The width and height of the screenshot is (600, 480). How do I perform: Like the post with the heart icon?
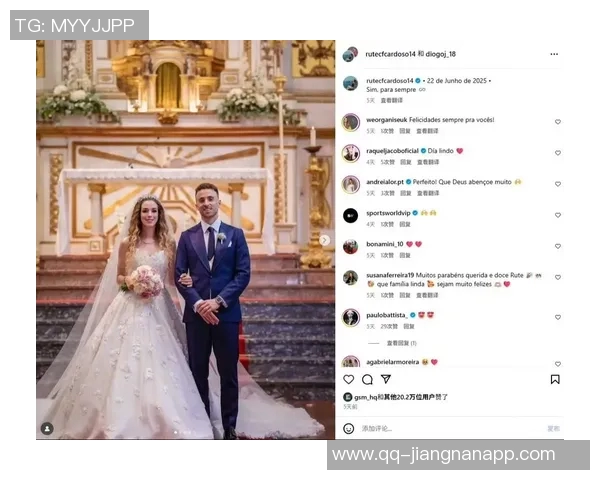coord(349,379)
